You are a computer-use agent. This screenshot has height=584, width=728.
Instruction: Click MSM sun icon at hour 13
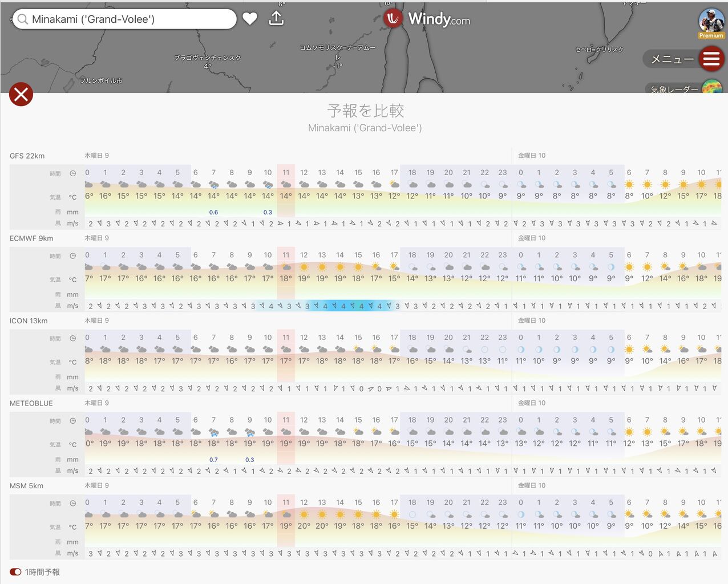tap(322, 514)
